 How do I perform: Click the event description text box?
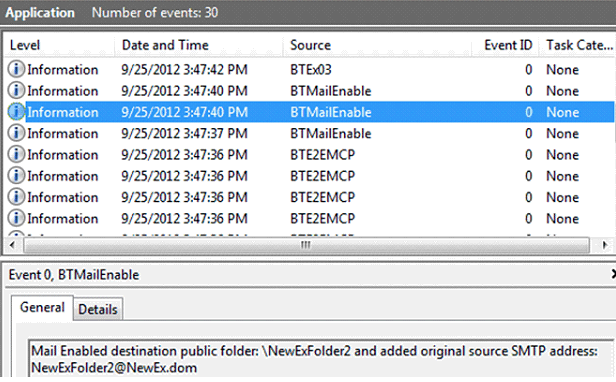tap(320, 359)
